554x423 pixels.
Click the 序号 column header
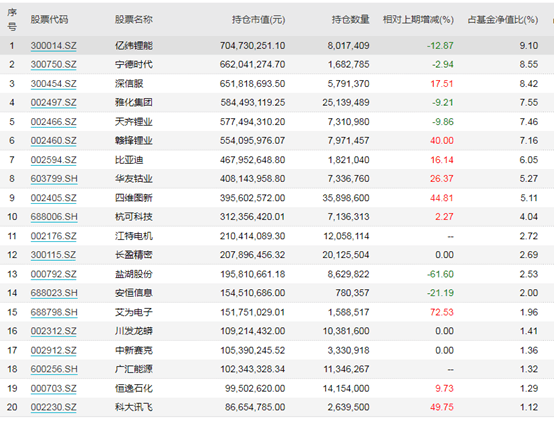(x=12, y=19)
